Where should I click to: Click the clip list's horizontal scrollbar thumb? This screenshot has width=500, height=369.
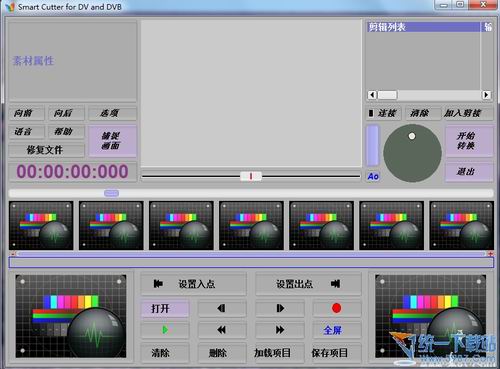(387, 95)
